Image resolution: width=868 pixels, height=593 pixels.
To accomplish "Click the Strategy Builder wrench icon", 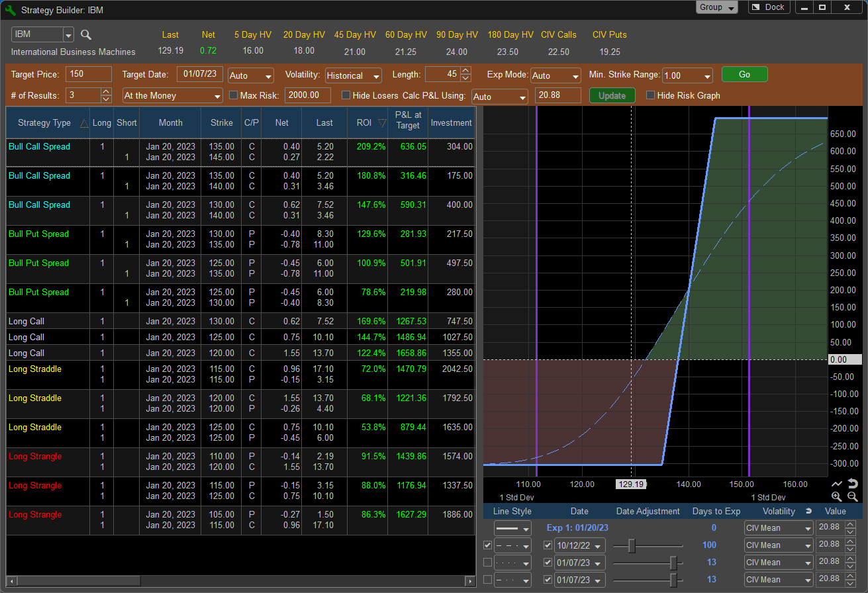I will pyautogui.click(x=10, y=10).
